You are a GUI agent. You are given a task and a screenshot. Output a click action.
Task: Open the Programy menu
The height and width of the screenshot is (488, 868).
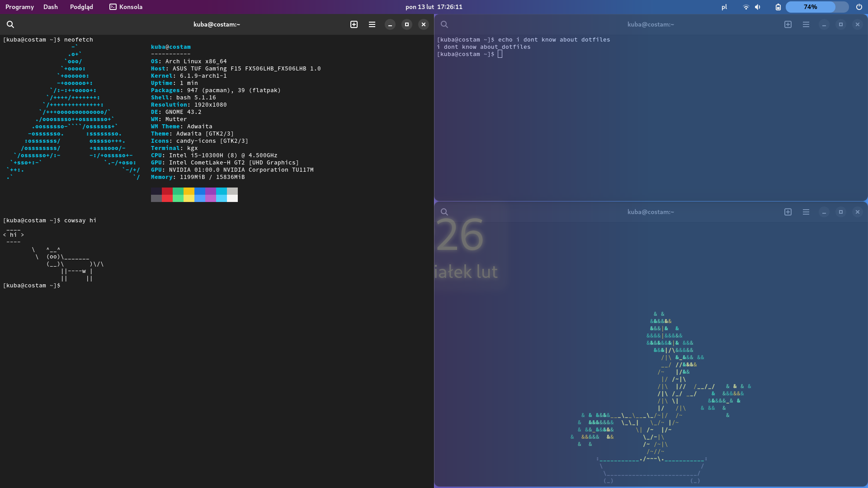click(19, 7)
